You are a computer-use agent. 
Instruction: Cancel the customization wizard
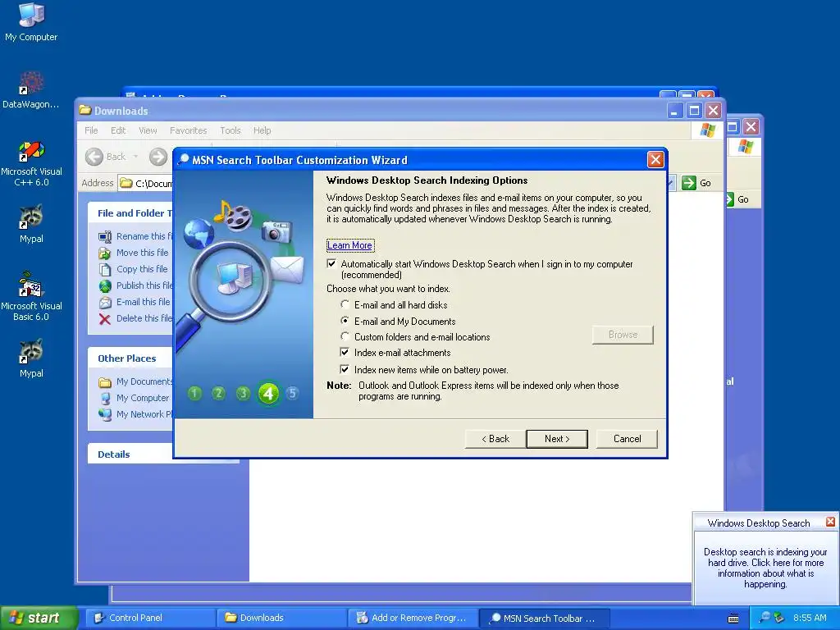tap(627, 439)
